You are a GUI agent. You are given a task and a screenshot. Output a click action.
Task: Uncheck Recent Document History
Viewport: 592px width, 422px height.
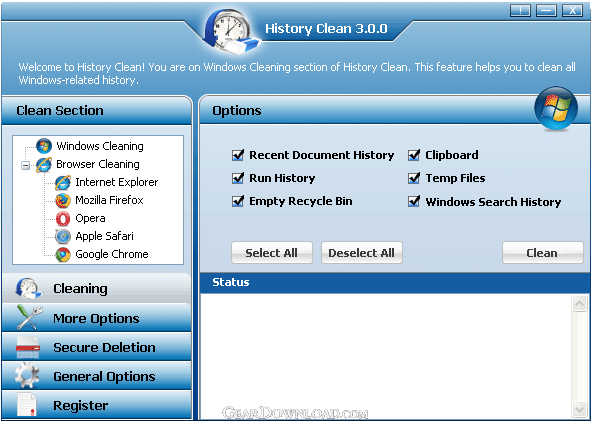click(238, 155)
